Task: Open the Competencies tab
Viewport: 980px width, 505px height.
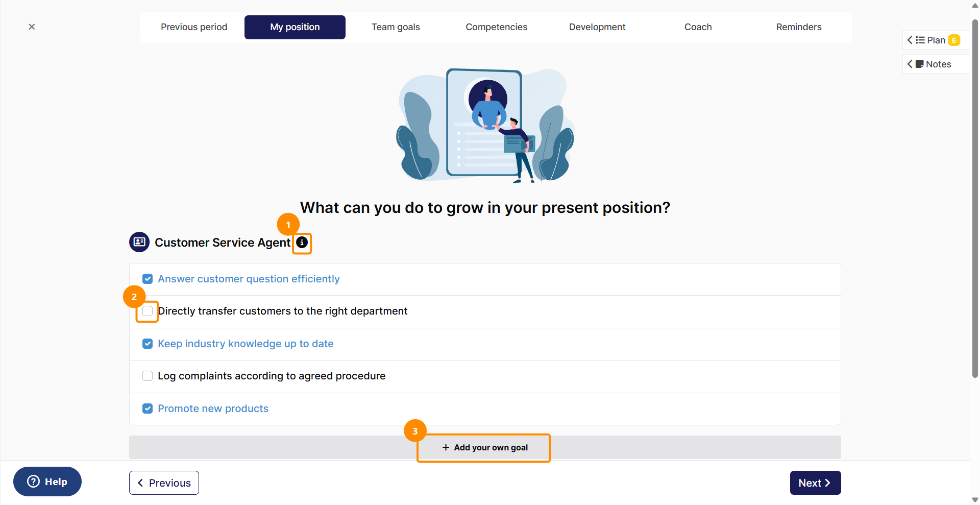Action: pyautogui.click(x=496, y=27)
